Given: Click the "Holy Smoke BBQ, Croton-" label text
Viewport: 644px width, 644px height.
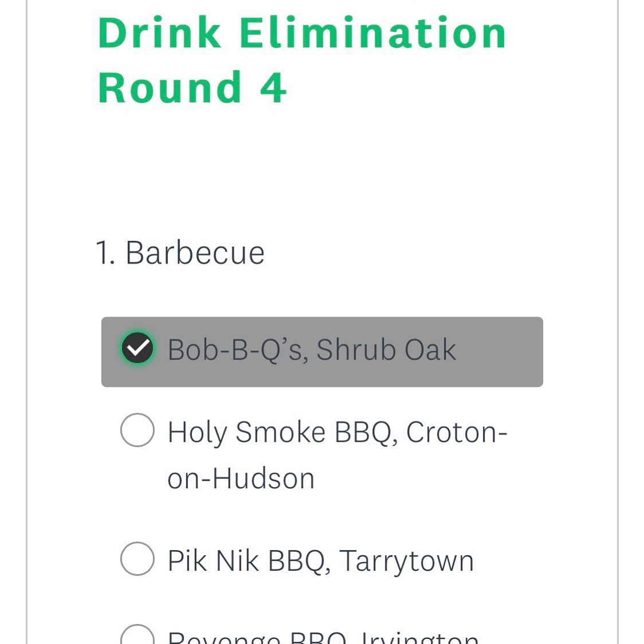Looking at the screenshot, I should (337, 433).
